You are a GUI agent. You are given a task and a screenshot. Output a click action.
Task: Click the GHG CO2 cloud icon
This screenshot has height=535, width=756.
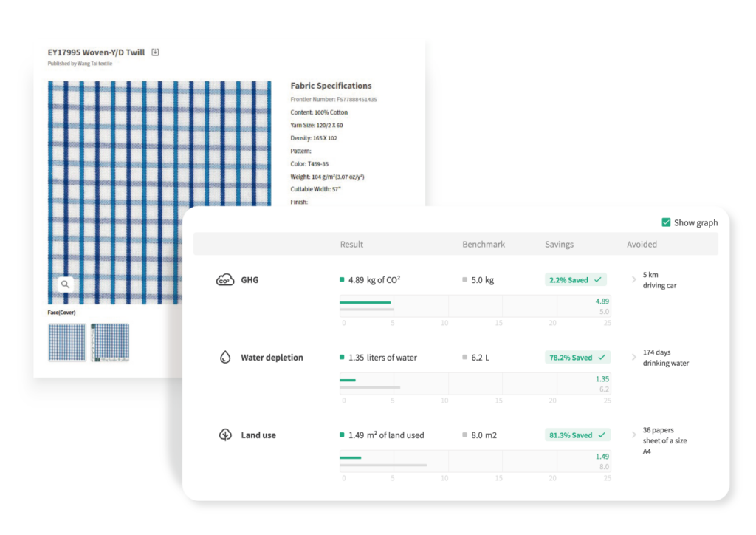[x=224, y=280]
